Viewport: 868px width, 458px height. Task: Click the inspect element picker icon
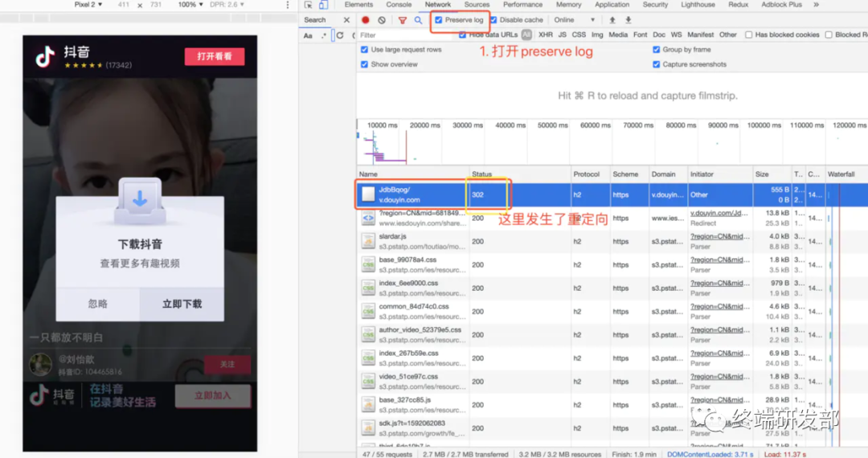(x=309, y=5)
